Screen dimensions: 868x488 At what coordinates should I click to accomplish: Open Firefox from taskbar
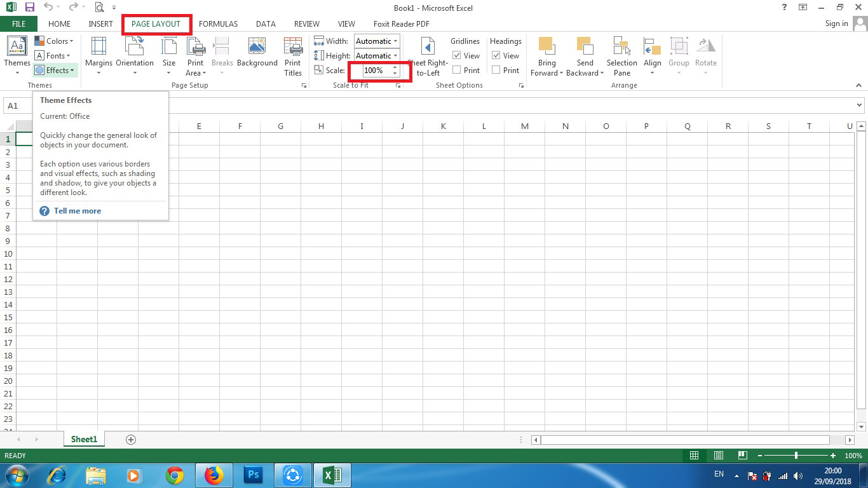214,475
